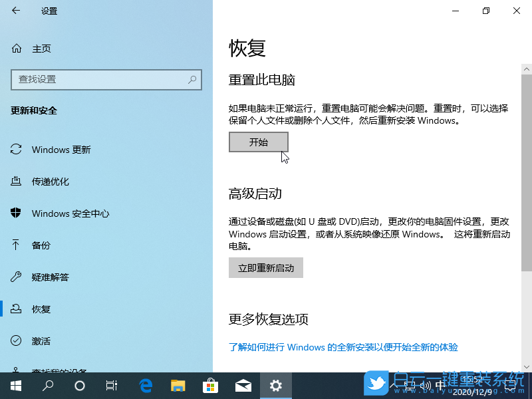Open the Start menu
Screen dimensions: 532x399
[x=15, y=384]
